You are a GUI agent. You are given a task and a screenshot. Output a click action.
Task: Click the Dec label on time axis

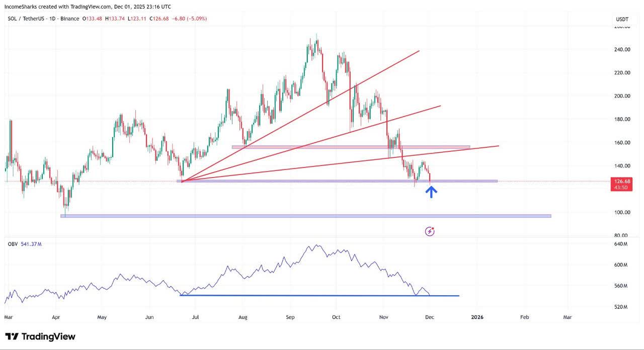[x=429, y=317]
